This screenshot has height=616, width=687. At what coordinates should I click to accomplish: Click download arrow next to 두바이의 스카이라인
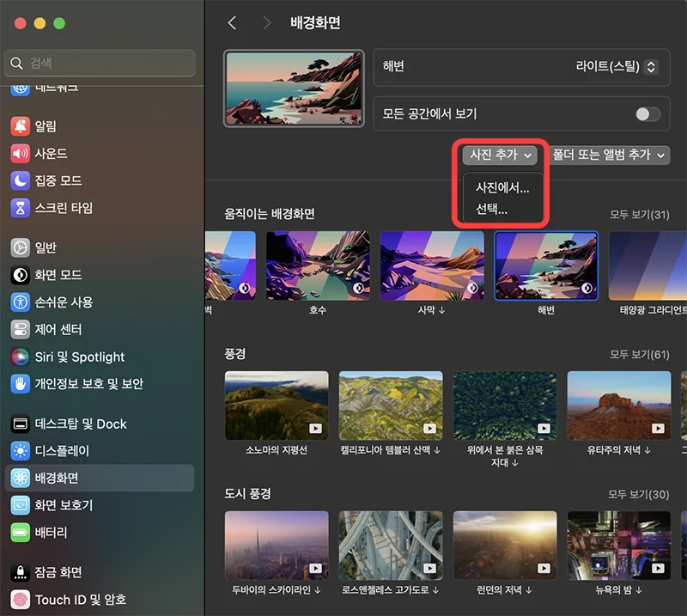click(318, 590)
